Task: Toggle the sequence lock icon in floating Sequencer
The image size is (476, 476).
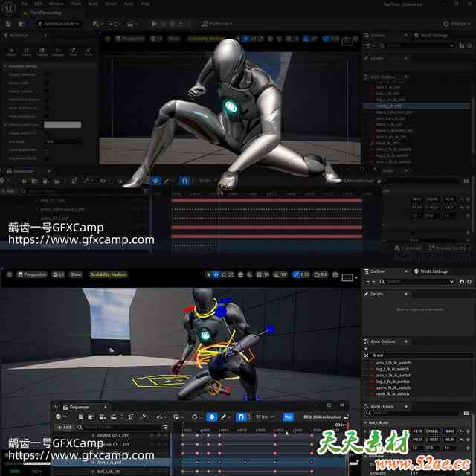Action: (347, 416)
